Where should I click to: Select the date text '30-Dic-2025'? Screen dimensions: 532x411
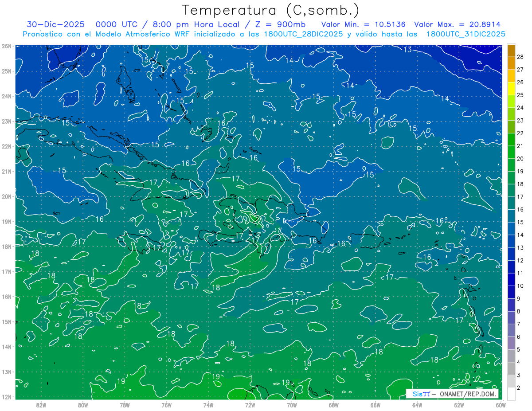[56, 24]
